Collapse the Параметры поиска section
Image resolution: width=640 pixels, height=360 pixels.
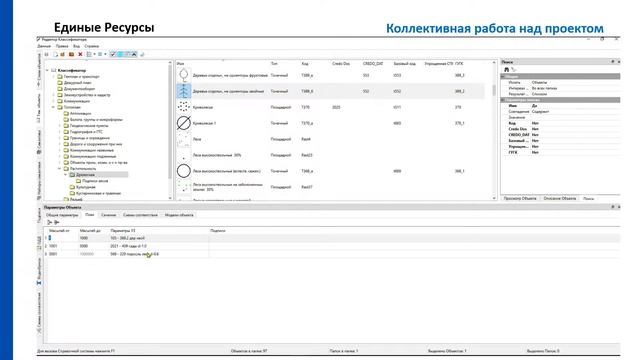503,100
